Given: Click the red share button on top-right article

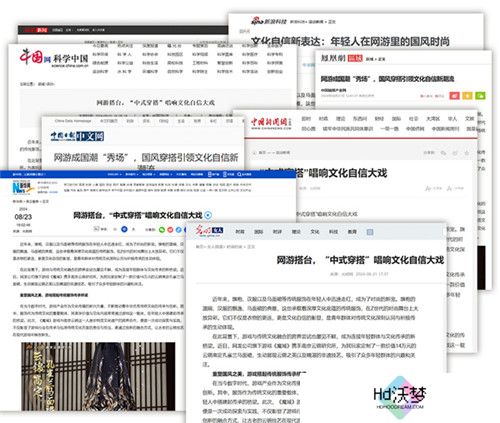Looking at the screenshot, I should pos(454,96).
